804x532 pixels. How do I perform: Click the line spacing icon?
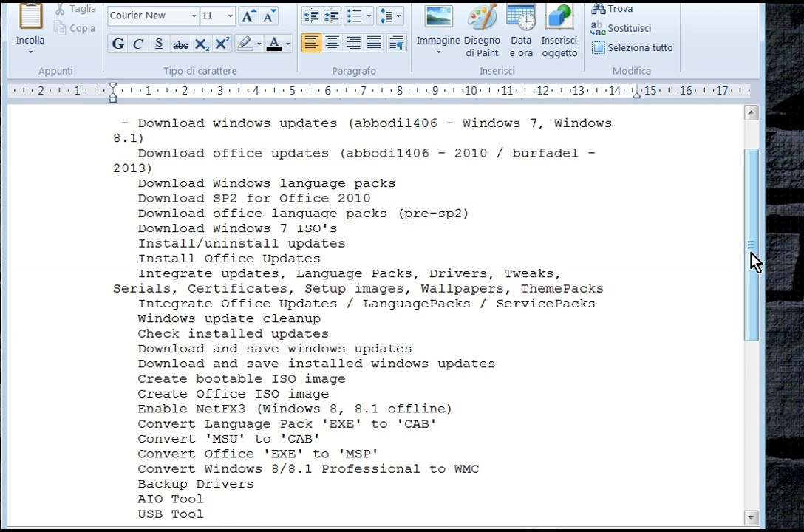[x=386, y=16]
